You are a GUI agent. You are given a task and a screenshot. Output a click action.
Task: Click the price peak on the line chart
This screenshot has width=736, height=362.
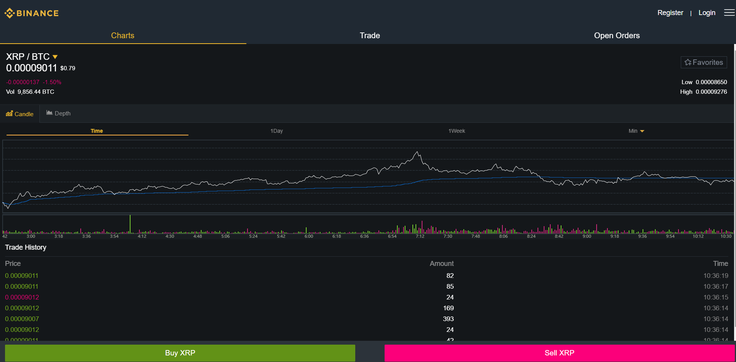click(416, 152)
